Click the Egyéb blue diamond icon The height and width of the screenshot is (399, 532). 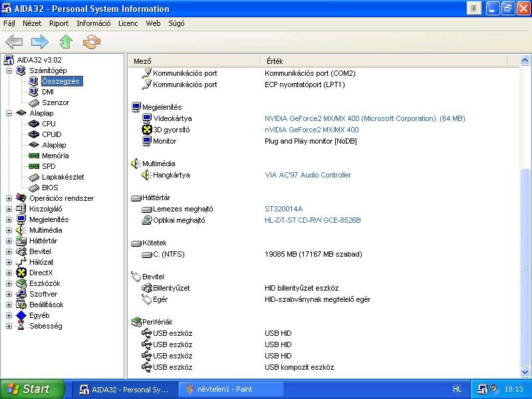21,315
